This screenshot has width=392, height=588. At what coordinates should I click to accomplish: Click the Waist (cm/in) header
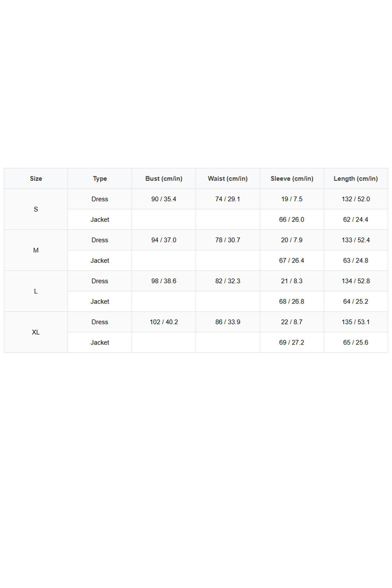point(228,178)
